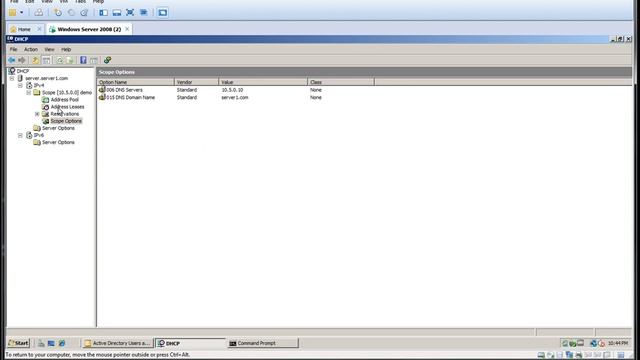Open the Windows Start button
The height and width of the screenshot is (360, 640).
18,343
